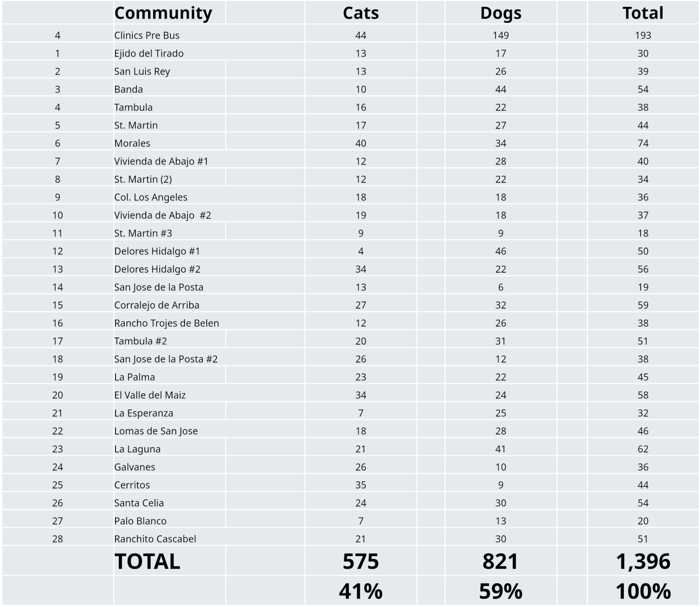Click the bold TOTAL row label

click(147, 561)
